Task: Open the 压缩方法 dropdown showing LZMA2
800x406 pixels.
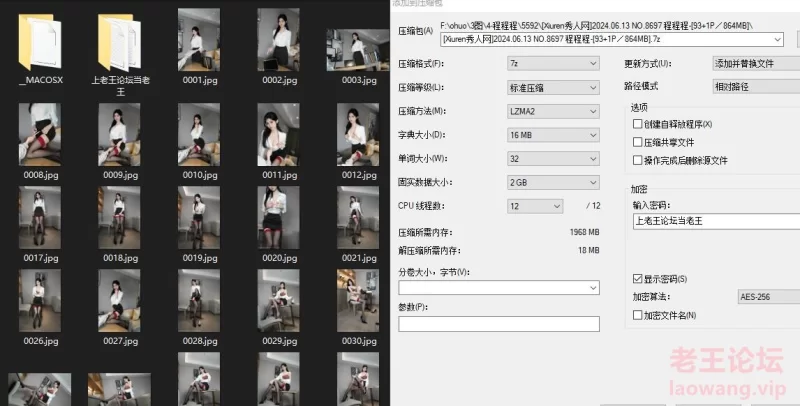Action: click(553, 111)
